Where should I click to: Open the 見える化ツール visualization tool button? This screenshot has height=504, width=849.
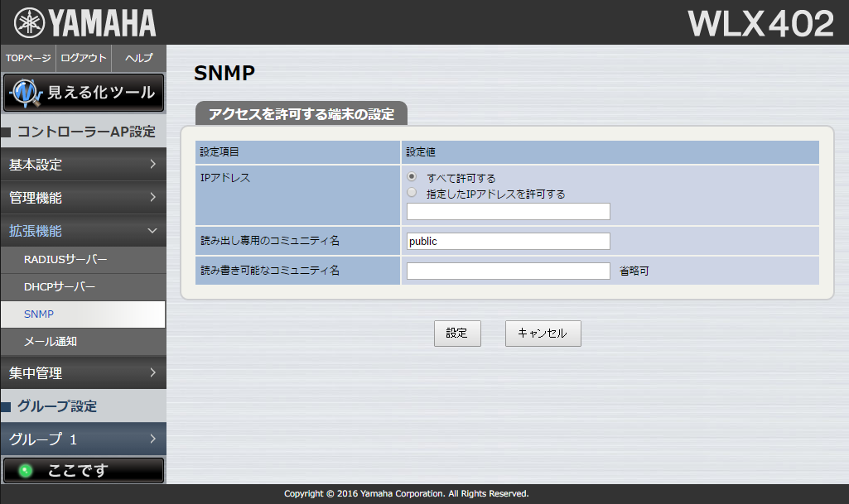pos(84,93)
